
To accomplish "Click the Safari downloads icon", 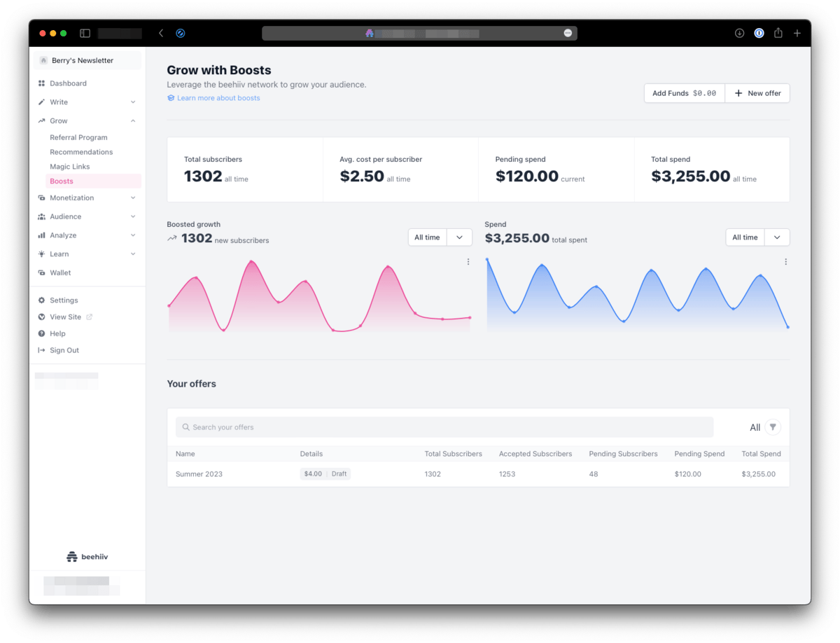I will point(739,33).
